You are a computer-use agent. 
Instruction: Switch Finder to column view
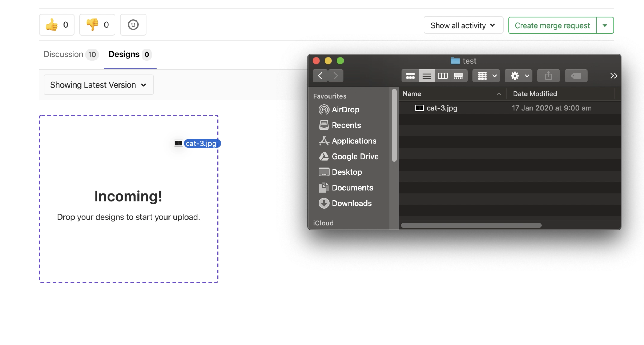pyautogui.click(x=443, y=75)
